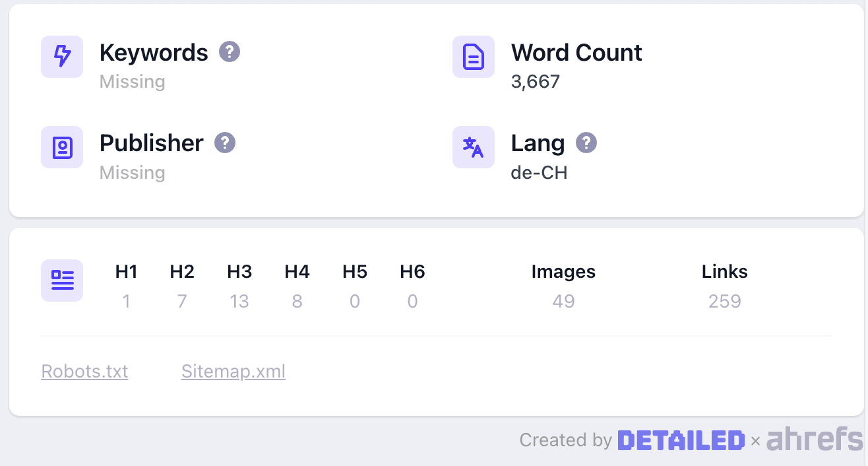The height and width of the screenshot is (466, 868).
Task: Click the word count value 3,667
Action: (535, 82)
